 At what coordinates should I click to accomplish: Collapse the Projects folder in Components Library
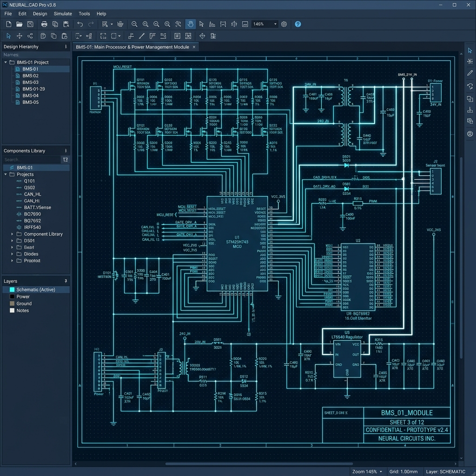pos(6,174)
